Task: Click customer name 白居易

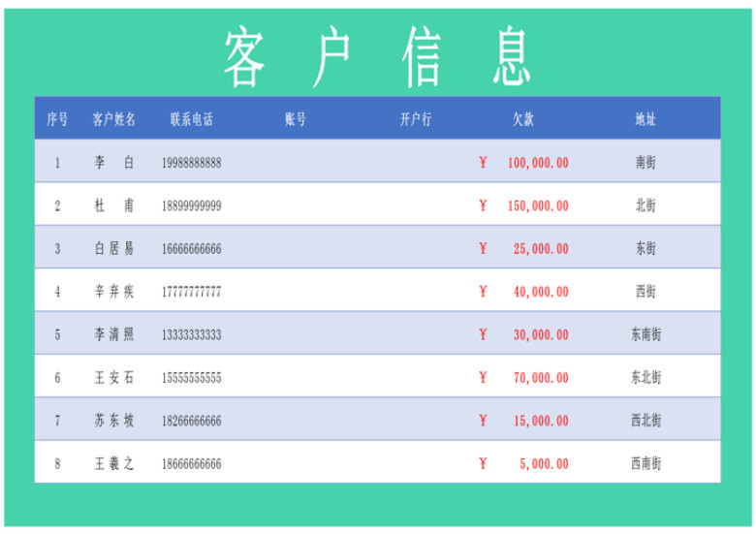Action: [x=113, y=249]
